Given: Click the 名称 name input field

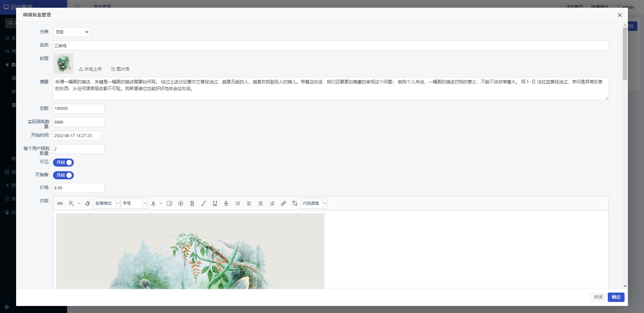Looking at the screenshot, I should pos(331,46).
